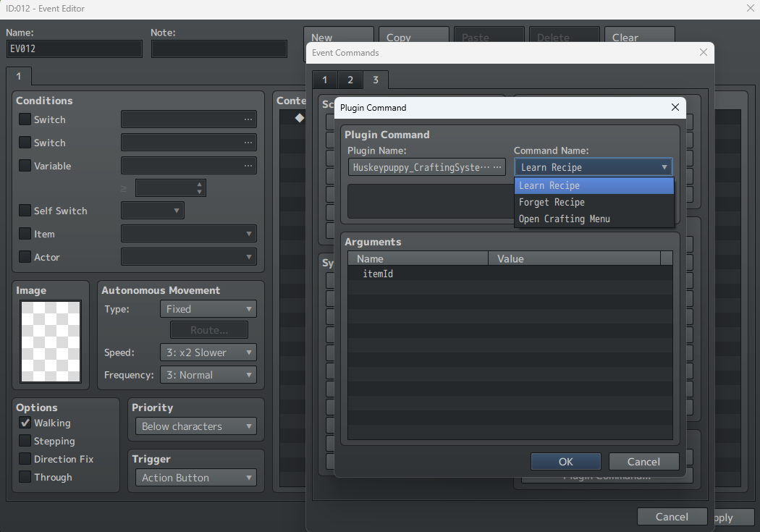Click the Copy page button
The height and width of the screenshot is (532, 760).
pos(414,35)
